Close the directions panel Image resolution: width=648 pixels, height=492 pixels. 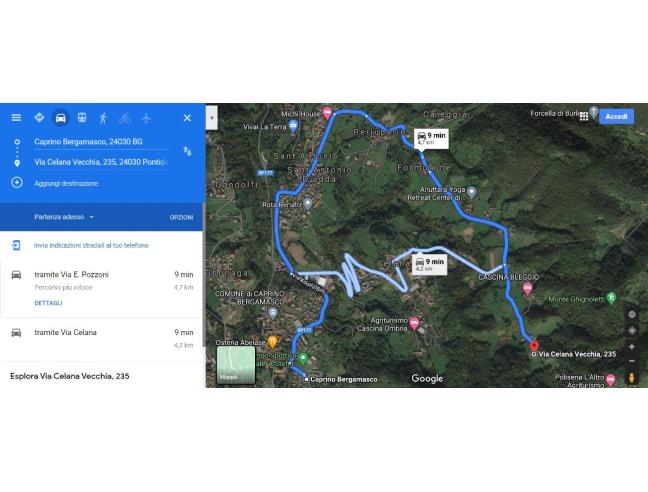click(x=187, y=118)
